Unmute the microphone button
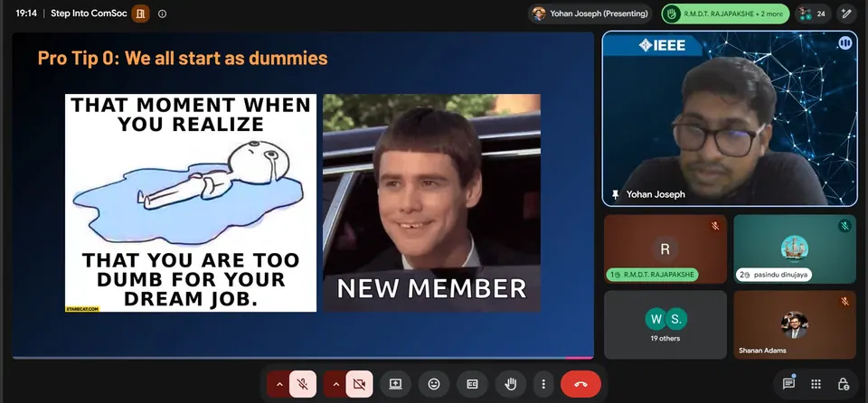Image resolution: width=868 pixels, height=403 pixels. tap(303, 384)
